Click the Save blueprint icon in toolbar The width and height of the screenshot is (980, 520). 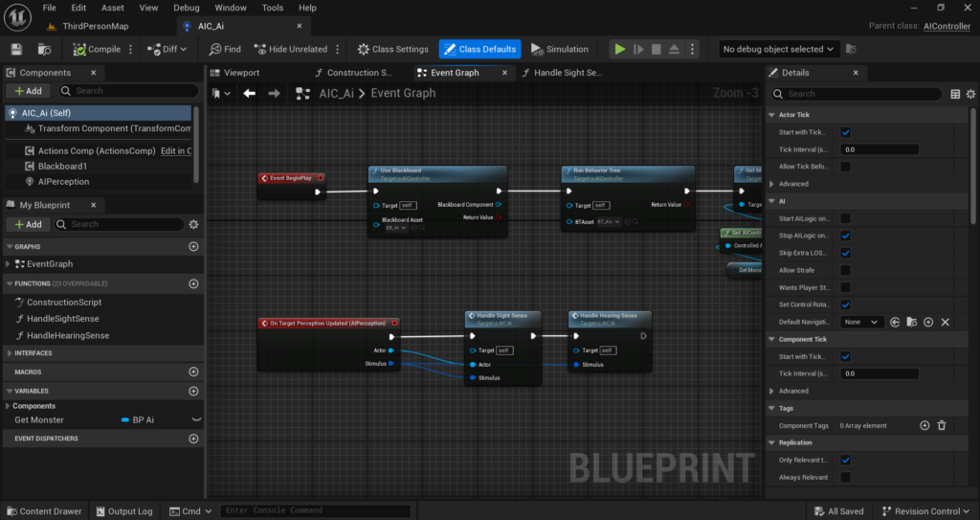[x=17, y=49]
